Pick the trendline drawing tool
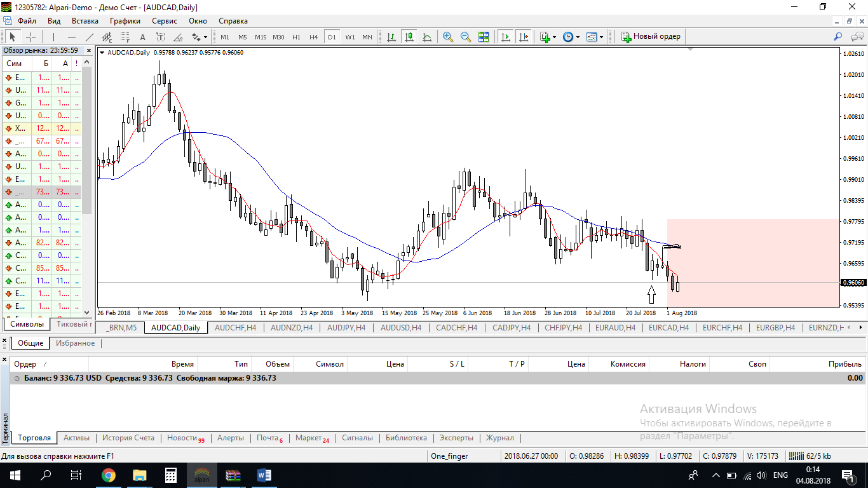Image resolution: width=868 pixels, height=488 pixels. click(89, 37)
